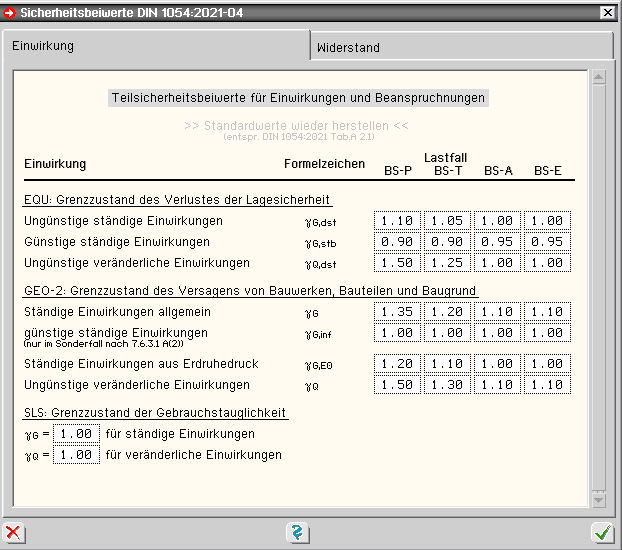Viewport: 622px width, 550px height.
Task: Click the red arrow title bar icon
Action: [10, 12]
